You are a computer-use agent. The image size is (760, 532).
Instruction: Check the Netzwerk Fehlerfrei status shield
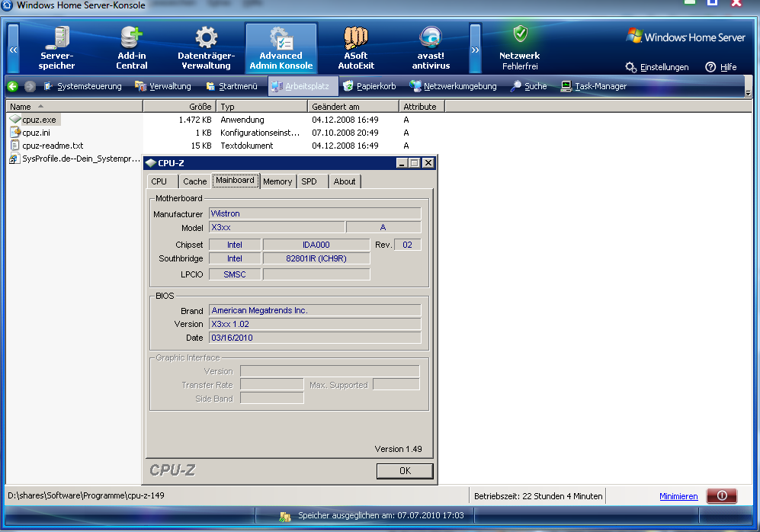pyautogui.click(x=519, y=47)
